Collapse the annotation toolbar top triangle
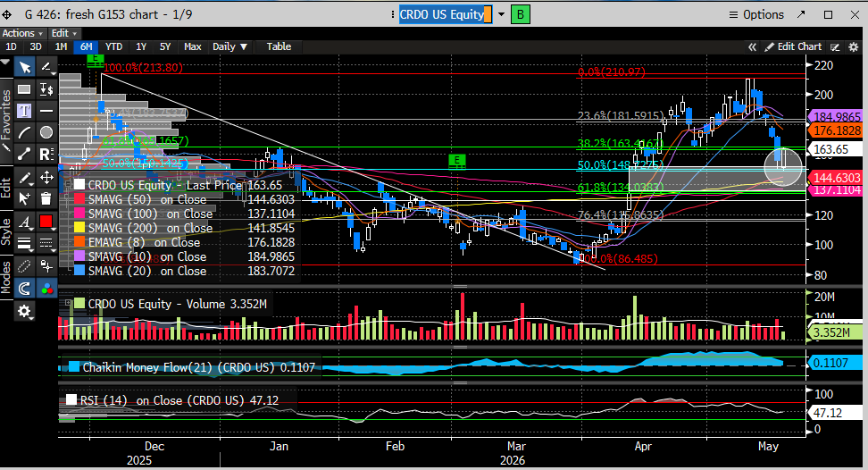This screenshot has width=868, height=470. pos(5,62)
